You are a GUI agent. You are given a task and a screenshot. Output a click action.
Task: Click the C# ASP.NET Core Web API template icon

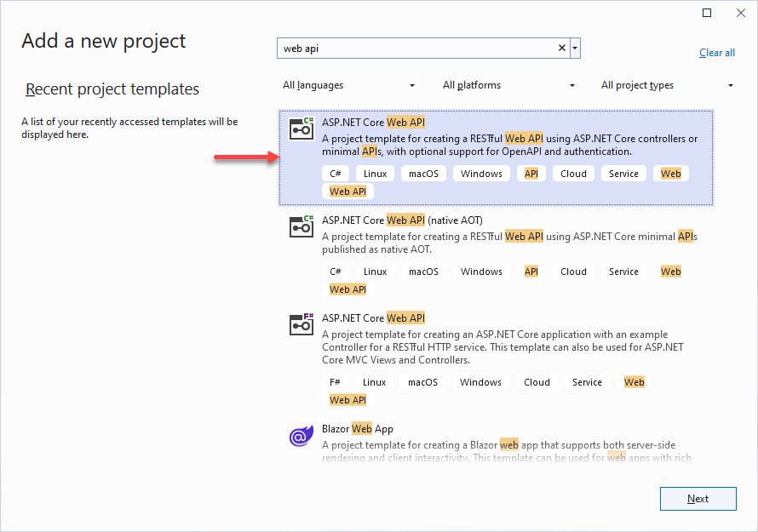(301, 128)
